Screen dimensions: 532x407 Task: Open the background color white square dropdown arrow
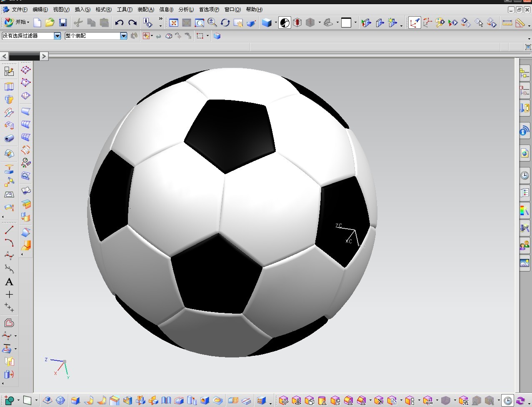355,22
